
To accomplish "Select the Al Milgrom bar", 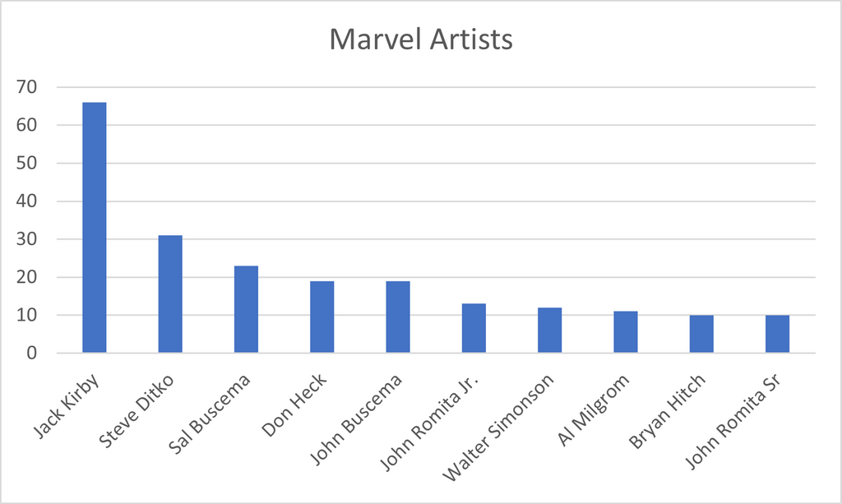I will pyautogui.click(x=626, y=332).
